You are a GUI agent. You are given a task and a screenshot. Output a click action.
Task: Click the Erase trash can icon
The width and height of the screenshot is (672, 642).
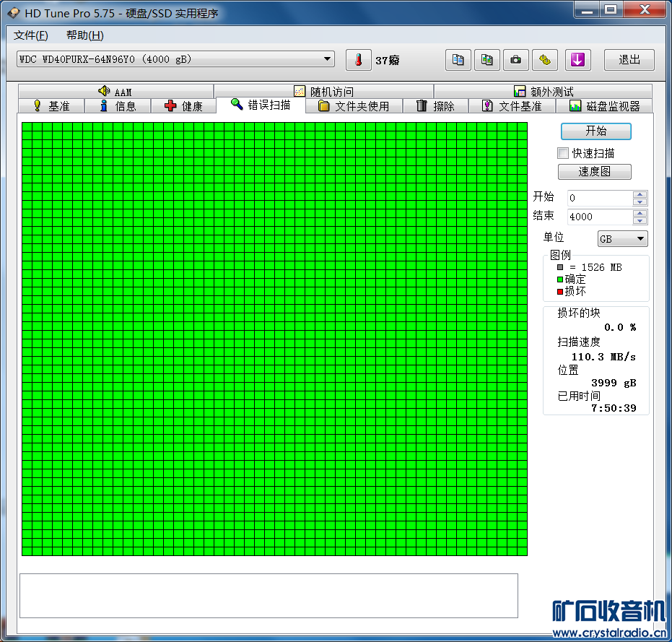[x=422, y=105]
